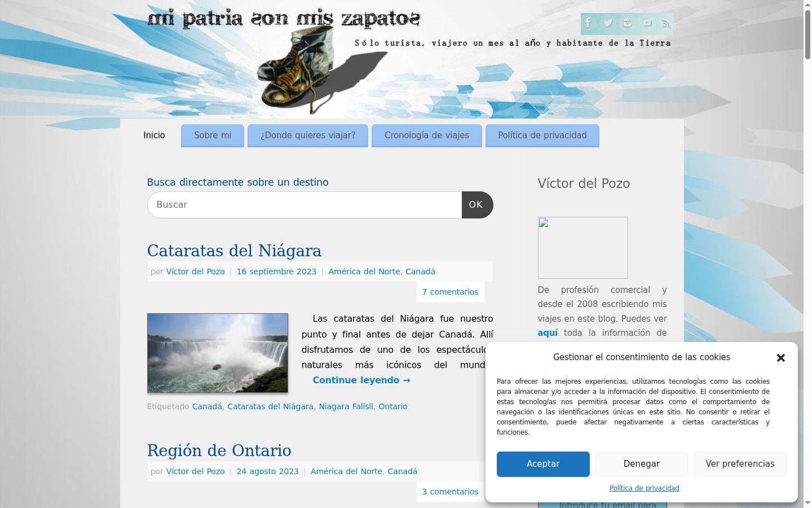Open Política de privacidad menu tab

click(x=542, y=135)
